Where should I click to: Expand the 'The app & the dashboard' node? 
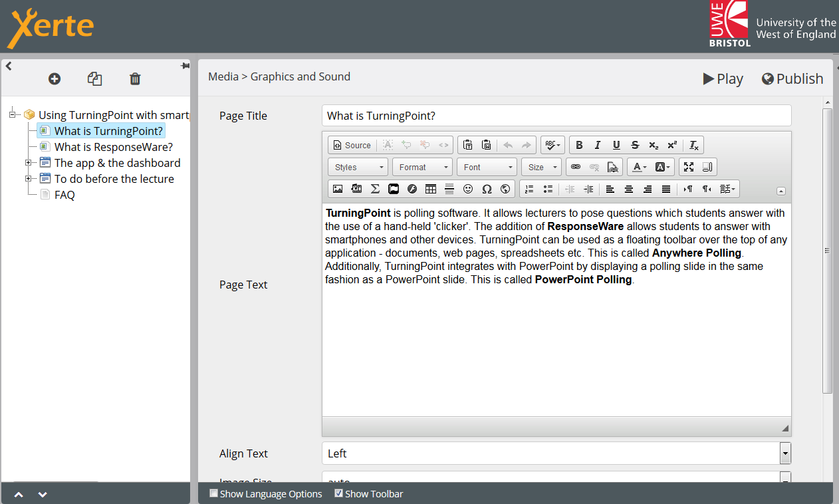29,163
